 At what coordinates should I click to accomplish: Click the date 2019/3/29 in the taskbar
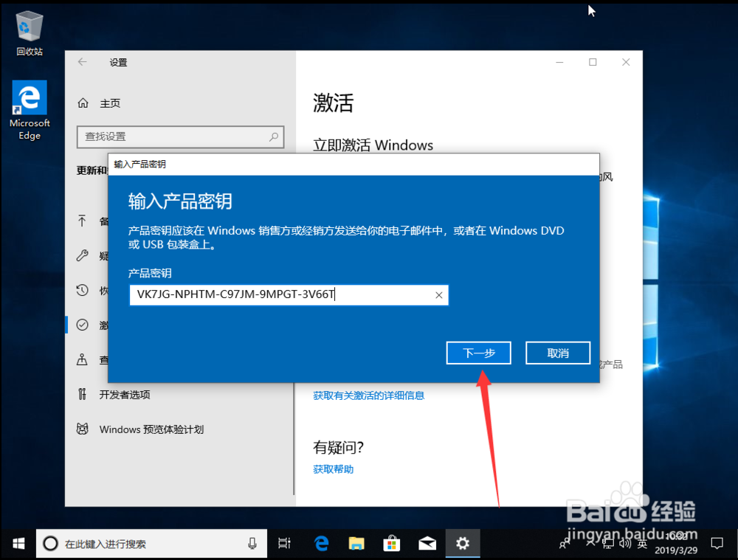(x=676, y=550)
